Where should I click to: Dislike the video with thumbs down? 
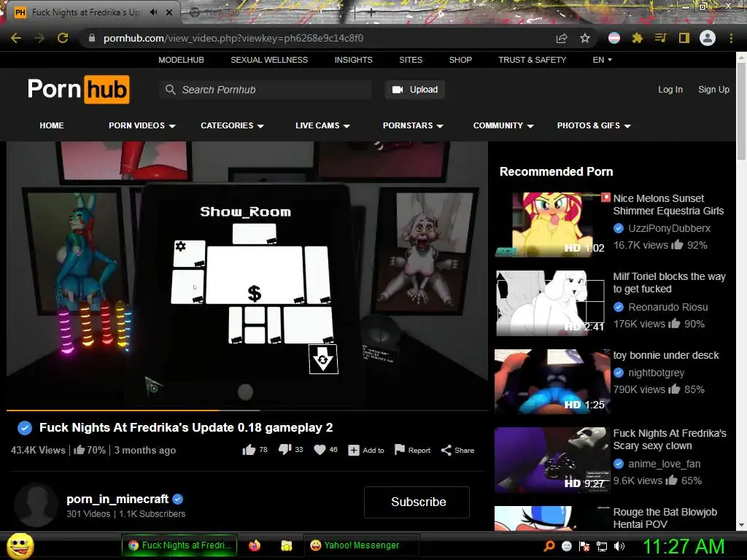[x=285, y=449]
